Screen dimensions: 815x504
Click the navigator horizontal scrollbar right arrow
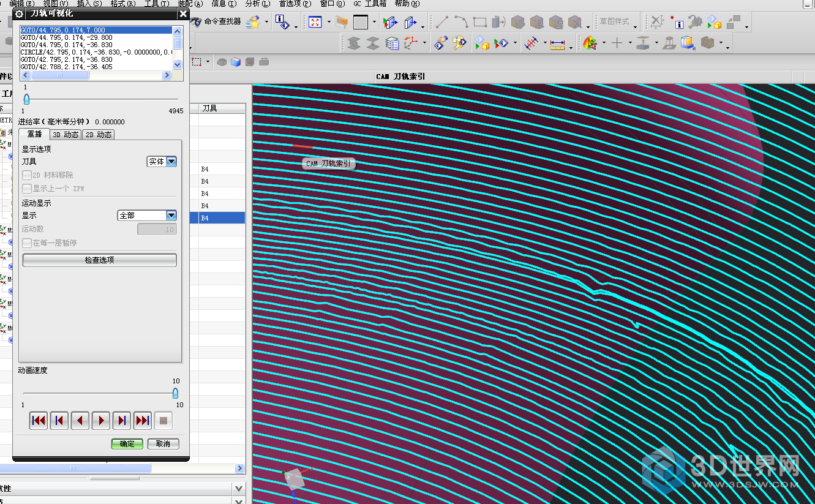pyautogui.click(x=239, y=468)
